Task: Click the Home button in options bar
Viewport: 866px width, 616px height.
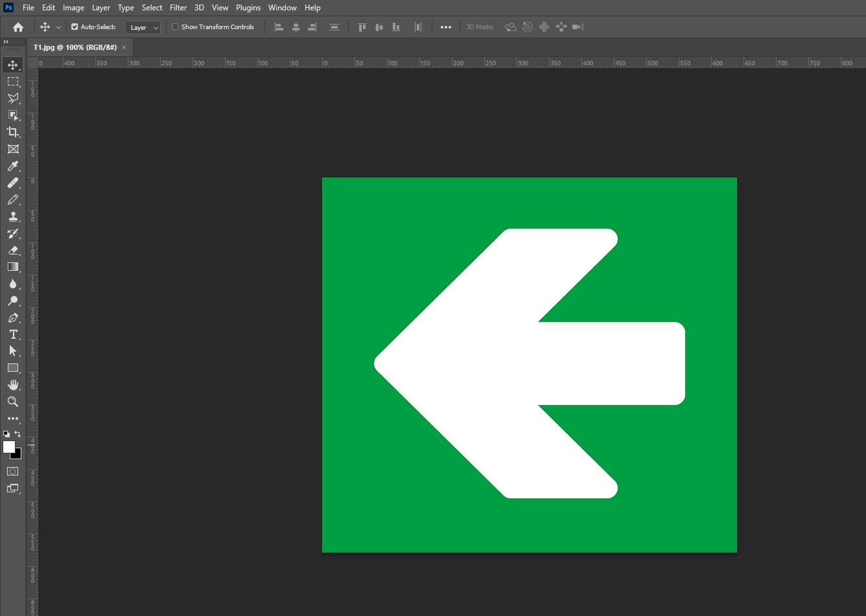Action: point(18,27)
